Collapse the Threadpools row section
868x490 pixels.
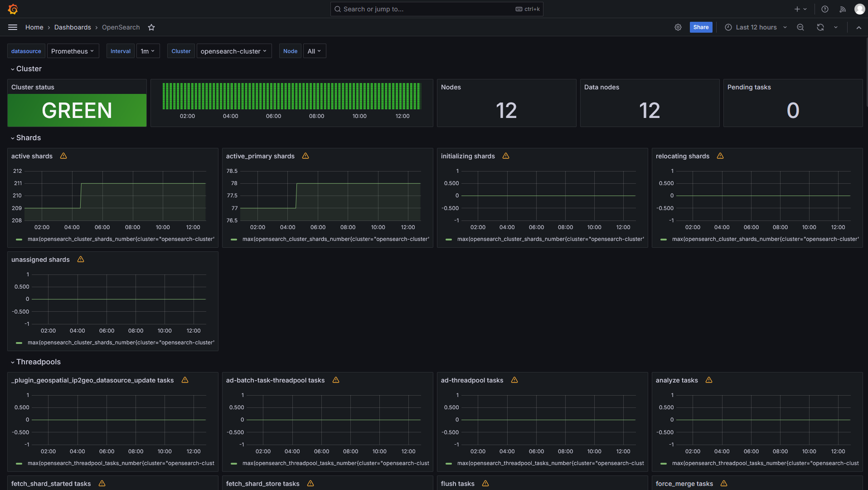tap(38, 362)
